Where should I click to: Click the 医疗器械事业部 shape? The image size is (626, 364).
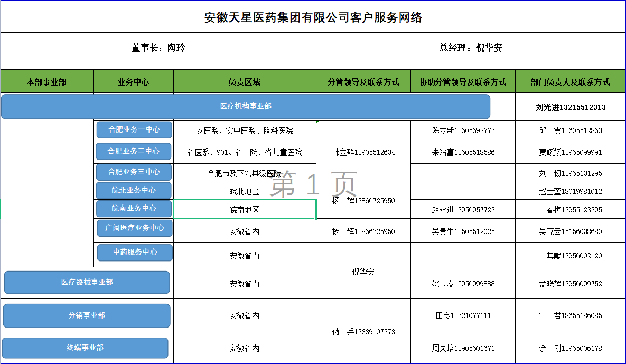87,282
